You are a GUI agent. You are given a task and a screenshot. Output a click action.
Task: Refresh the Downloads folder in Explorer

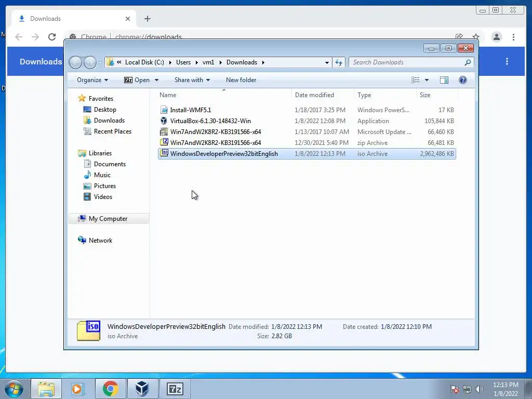coord(339,62)
